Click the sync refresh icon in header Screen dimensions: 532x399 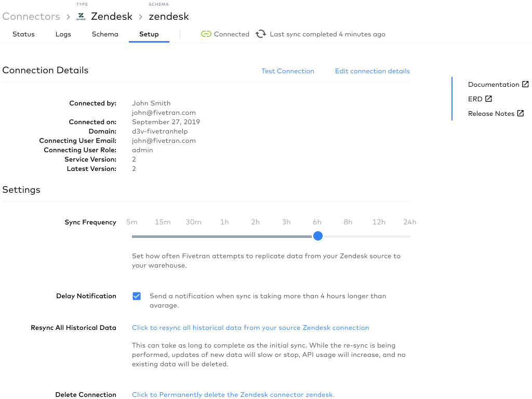pos(261,34)
